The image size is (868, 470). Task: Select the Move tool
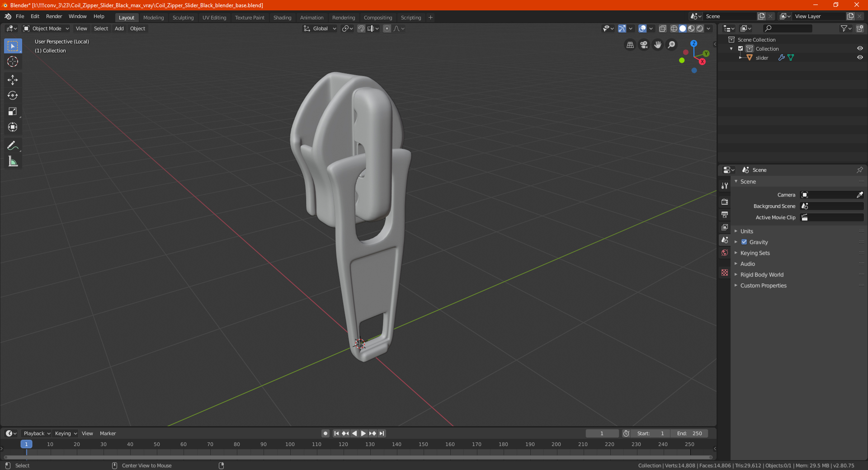pyautogui.click(x=13, y=80)
